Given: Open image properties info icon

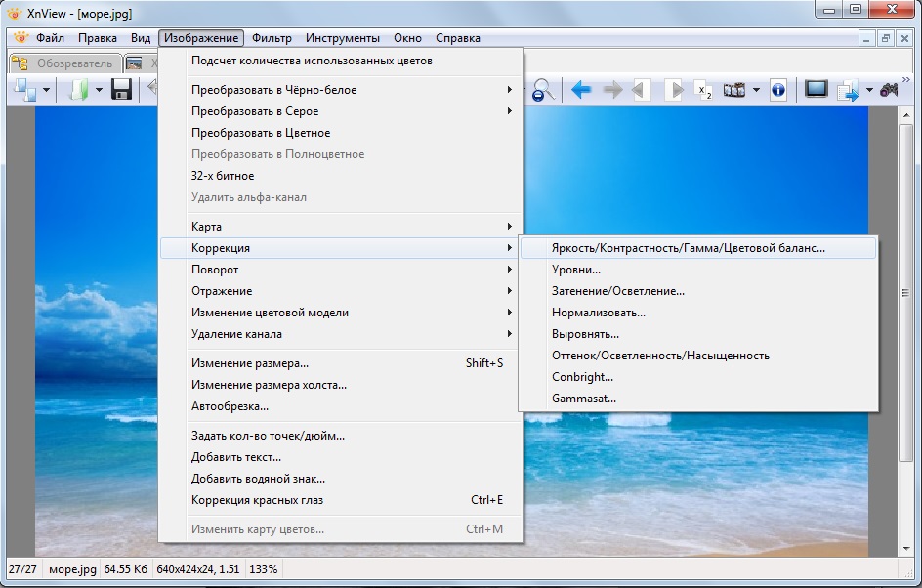Looking at the screenshot, I should [777, 90].
